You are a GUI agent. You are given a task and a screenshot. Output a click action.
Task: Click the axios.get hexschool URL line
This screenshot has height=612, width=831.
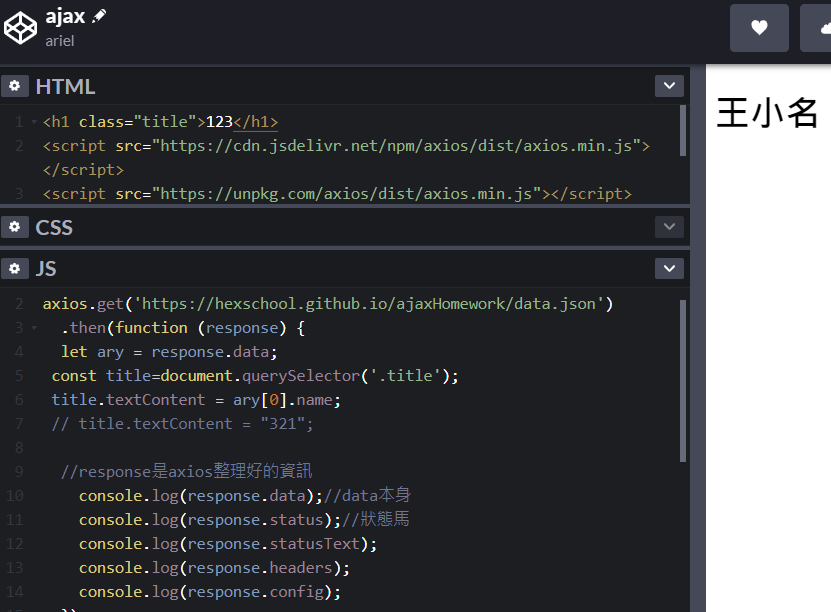pyautogui.click(x=328, y=304)
